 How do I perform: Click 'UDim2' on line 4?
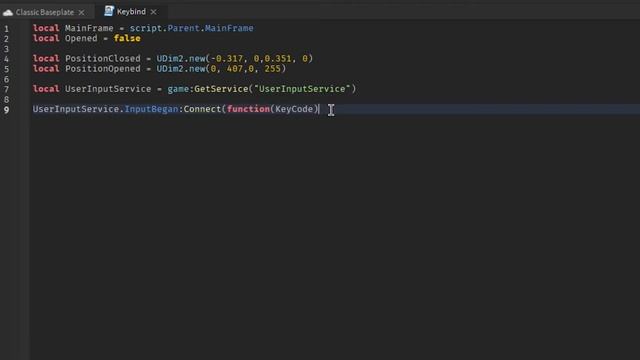tap(170, 58)
